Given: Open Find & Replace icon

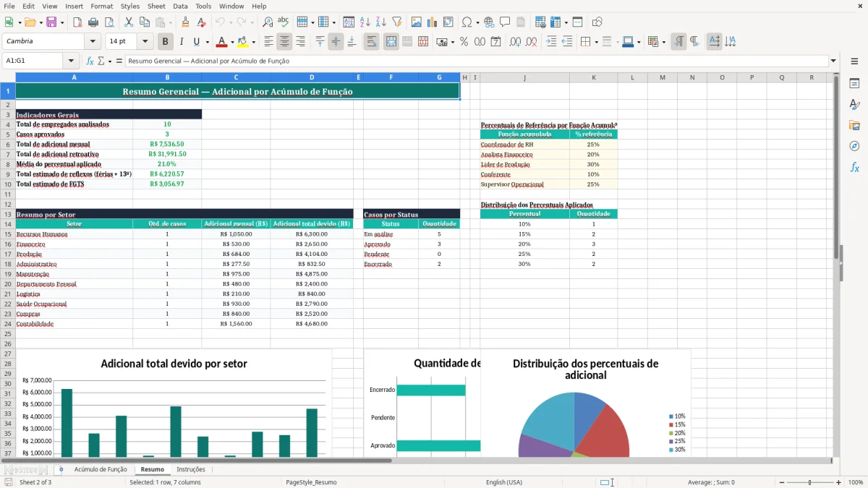Looking at the screenshot, I should [x=268, y=22].
